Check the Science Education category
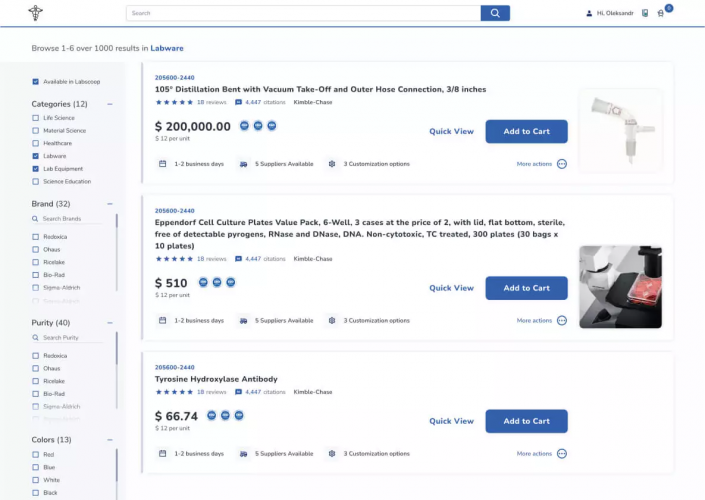 [x=36, y=181]
